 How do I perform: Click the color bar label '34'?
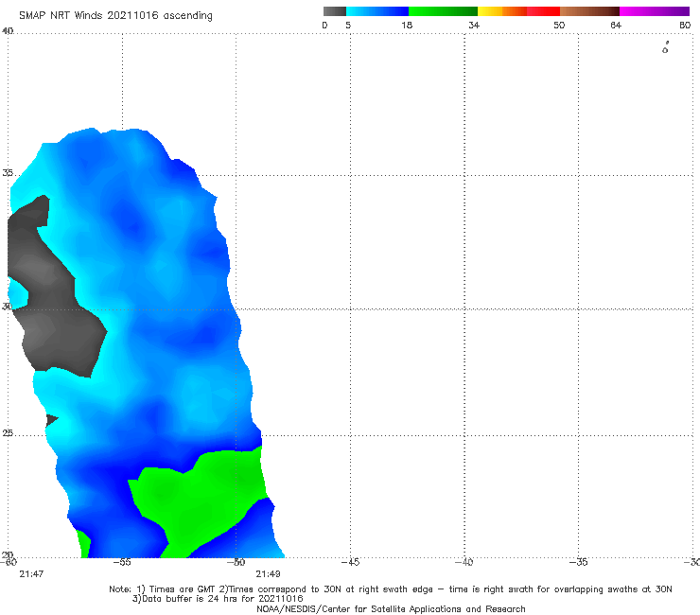(474, 25)
